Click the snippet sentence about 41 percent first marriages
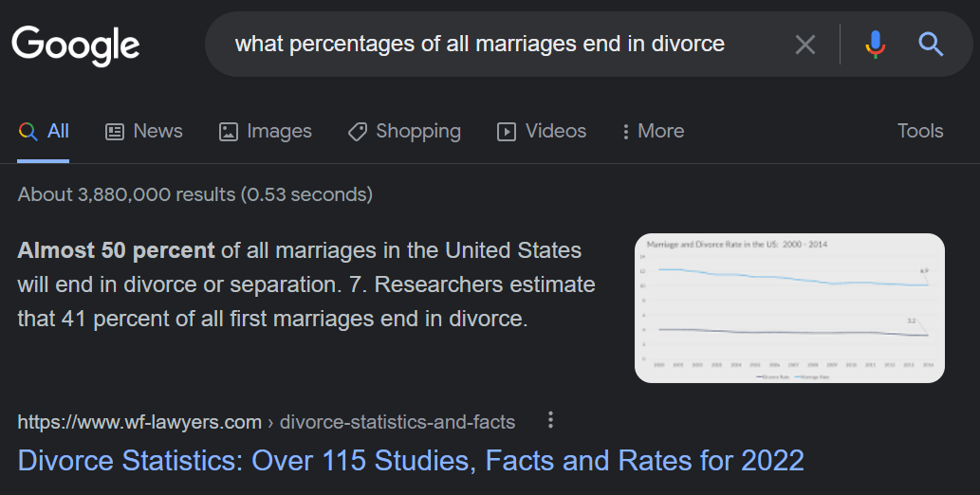The image size is (980, 495). tap(270, 319)
